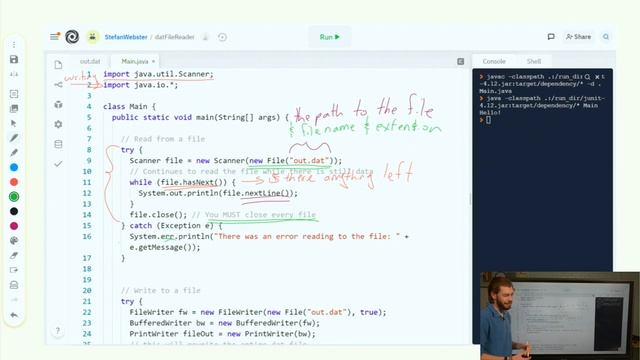
Task: Click the help question mark icon
Action: coord(58,331)
